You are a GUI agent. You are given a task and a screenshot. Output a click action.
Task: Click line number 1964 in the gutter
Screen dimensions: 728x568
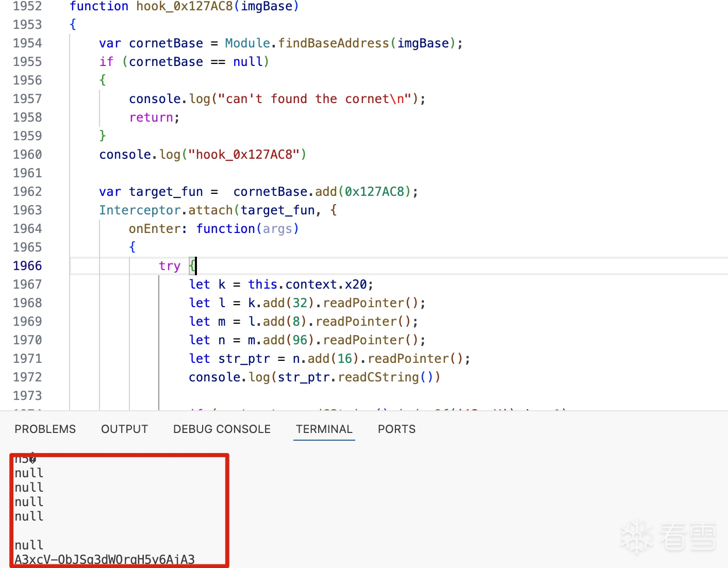click(27, 229)
